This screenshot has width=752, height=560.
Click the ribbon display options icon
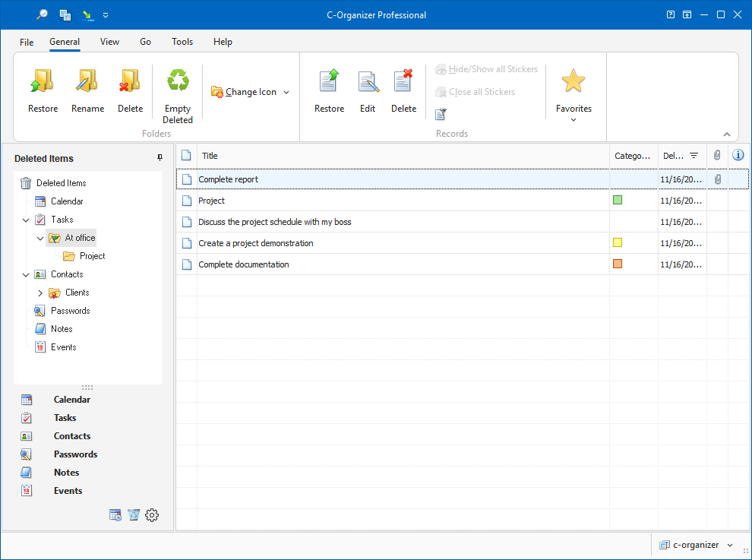pos(687,14)
